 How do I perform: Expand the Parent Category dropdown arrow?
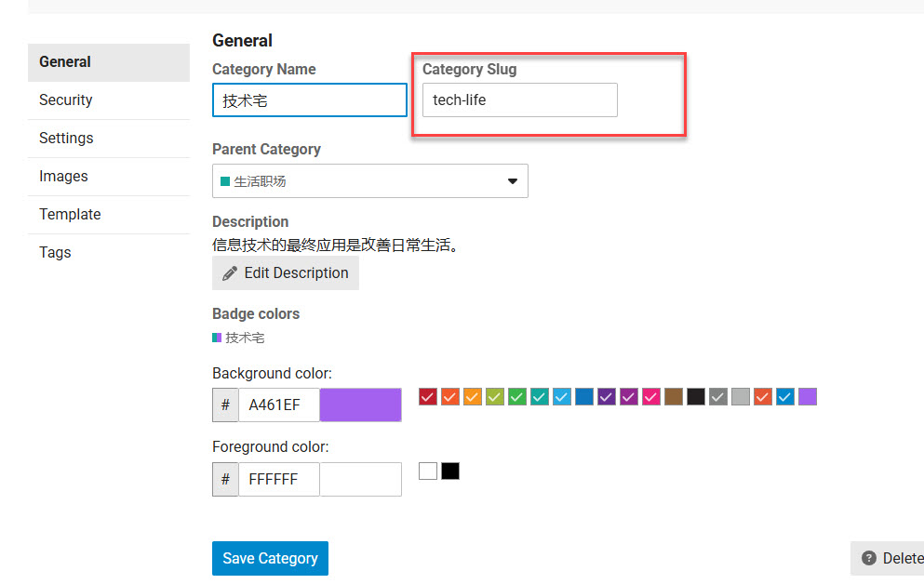tap(512, 181)
